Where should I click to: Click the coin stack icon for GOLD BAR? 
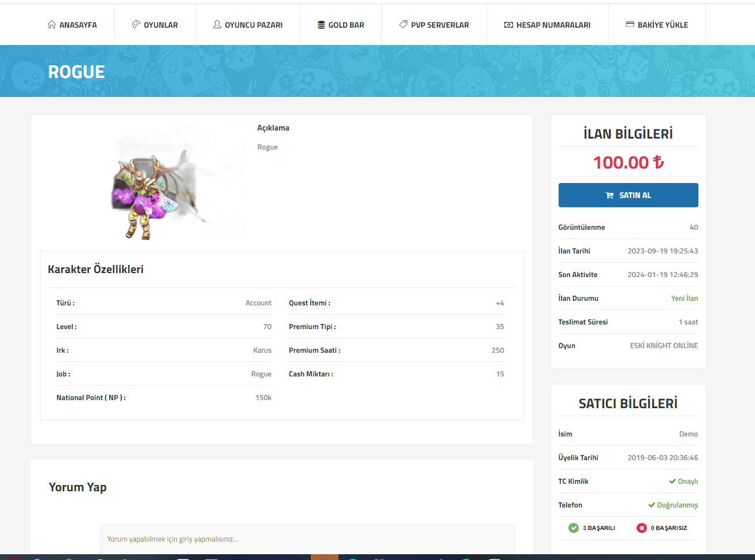coord(321,25)
